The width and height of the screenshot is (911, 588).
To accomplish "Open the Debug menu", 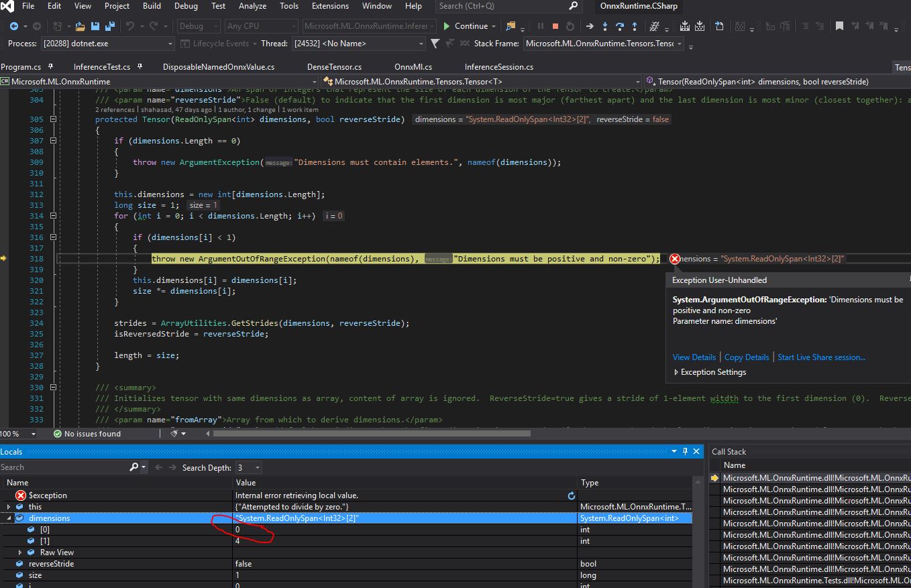I will tap(186, 6).
